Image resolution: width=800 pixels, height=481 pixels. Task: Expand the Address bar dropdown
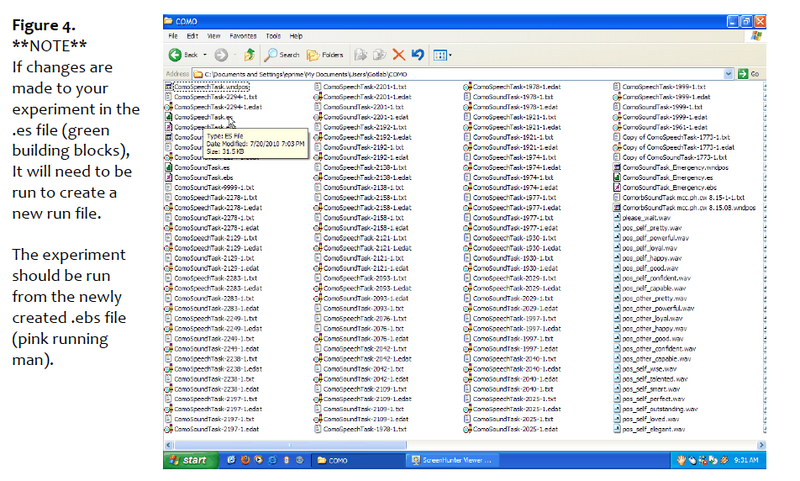pos(728,74)
